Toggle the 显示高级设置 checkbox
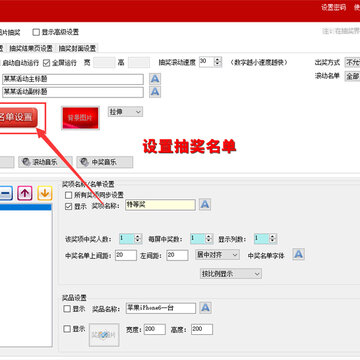Viewport: 360px width, 360px height. (x=36, y=32)
